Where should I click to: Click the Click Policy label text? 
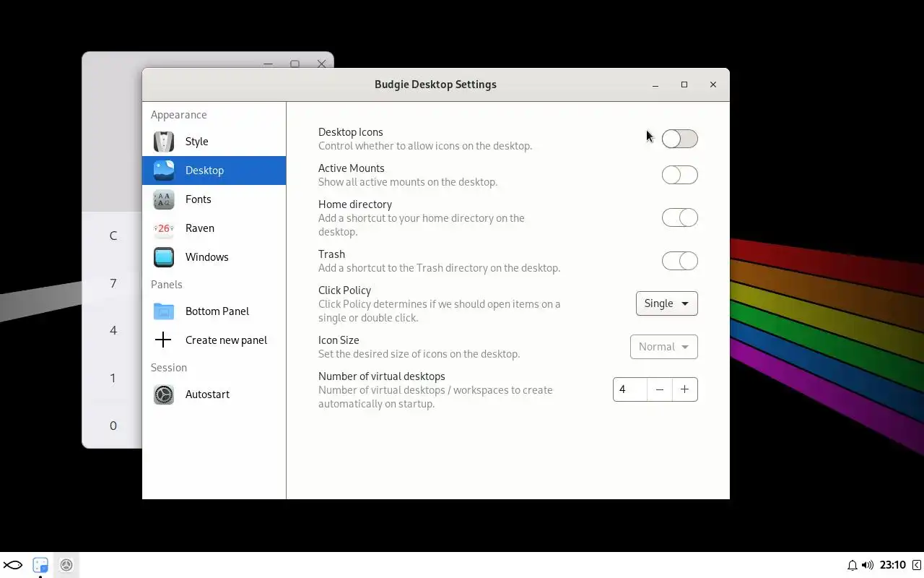click(345, 290)
